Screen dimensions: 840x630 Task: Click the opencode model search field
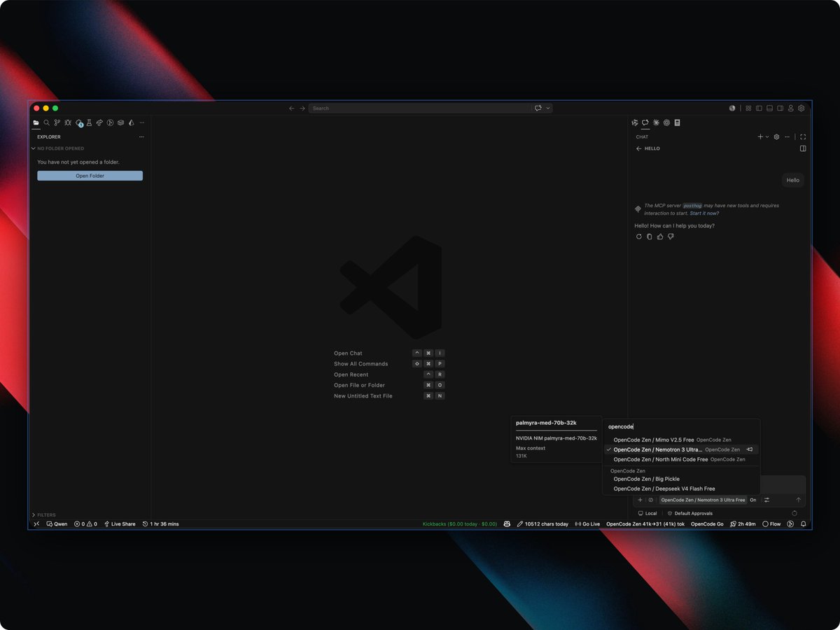681,426
